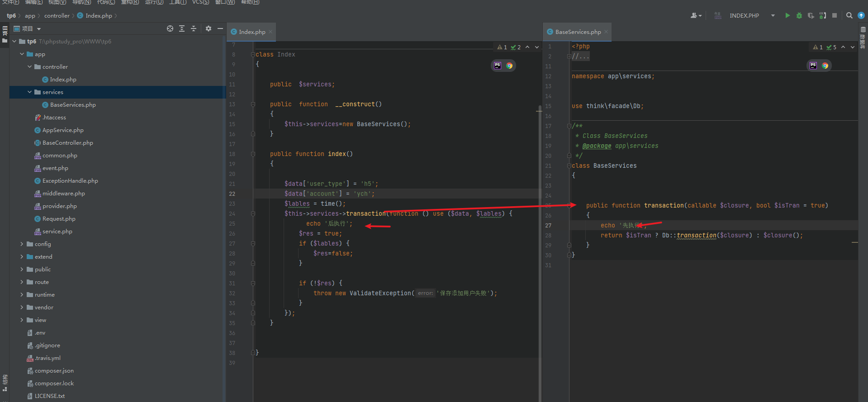This screenshot has width=868, height=402.
Task: Collapse all nodes in project tree
Action: (194, 28)
